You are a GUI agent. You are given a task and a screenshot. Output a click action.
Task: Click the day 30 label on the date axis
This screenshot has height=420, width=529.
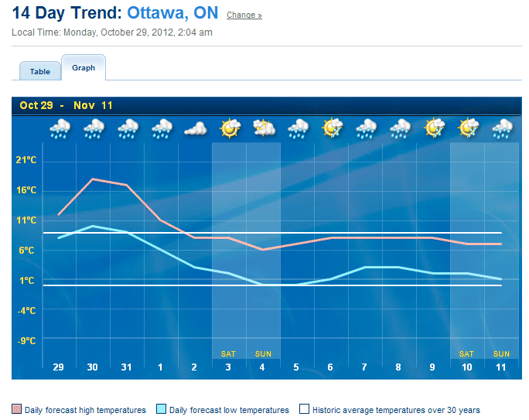[x=93, y=367]
